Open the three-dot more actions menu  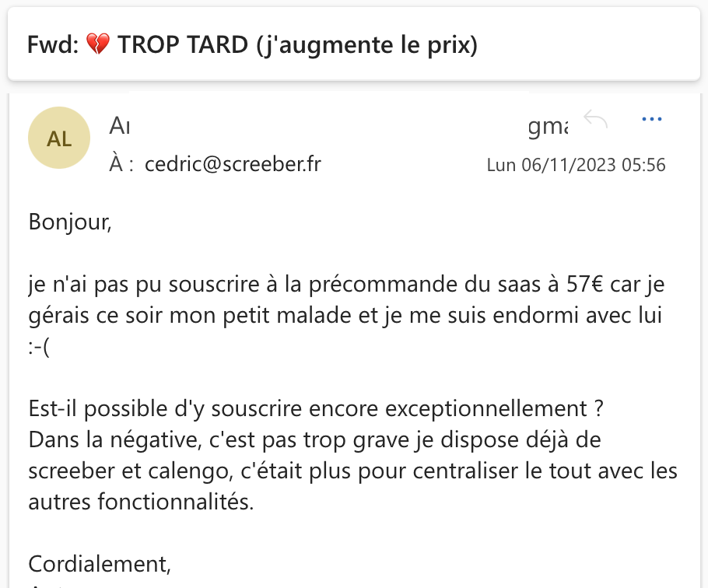(x=650, y=120)
